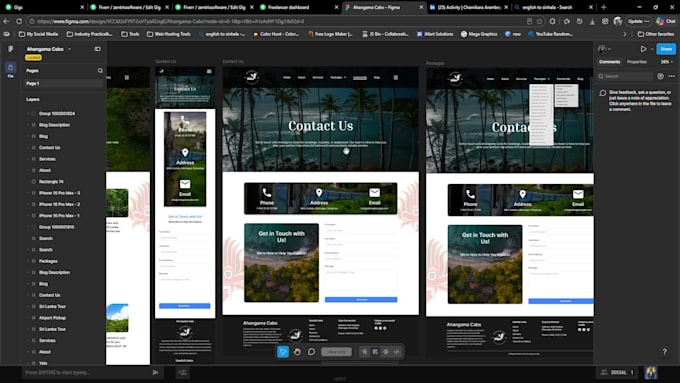Screen dimensions: 680x383
Task: Expand the iPhone 16 Pro Max - 2 layer
Action: (28, 204)
